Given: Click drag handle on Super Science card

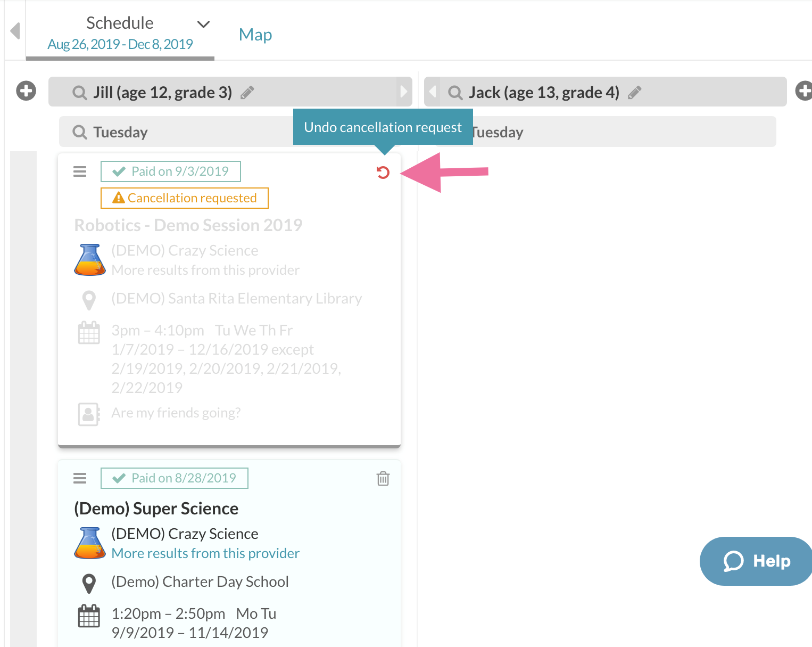Looking at the screenshot, I should pyautogui.click(x=80, y=478).
